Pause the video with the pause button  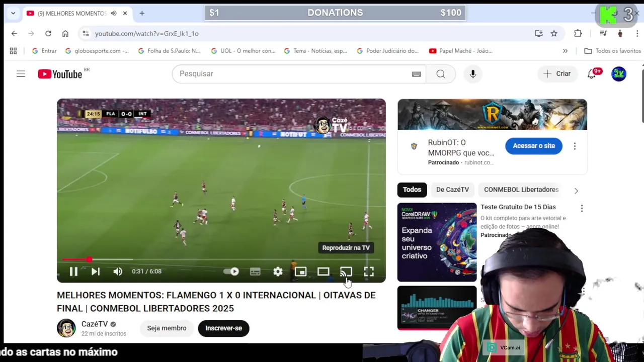tap(73, 271)
